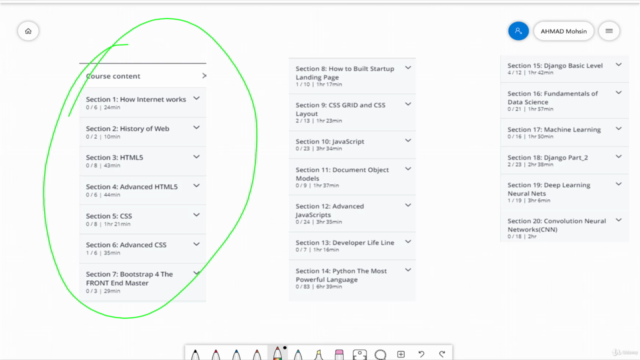Expand Section 3: HTML5 chevron

coord(196,157)
